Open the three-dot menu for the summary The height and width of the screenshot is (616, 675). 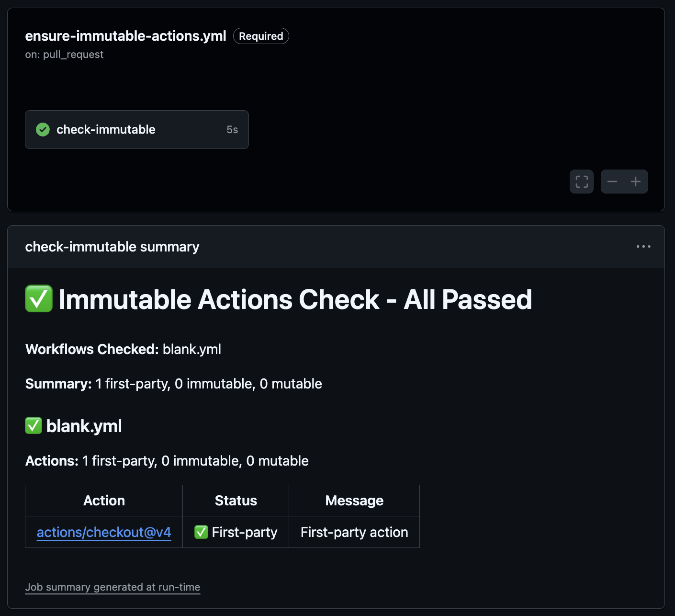[x=643, y=247]
